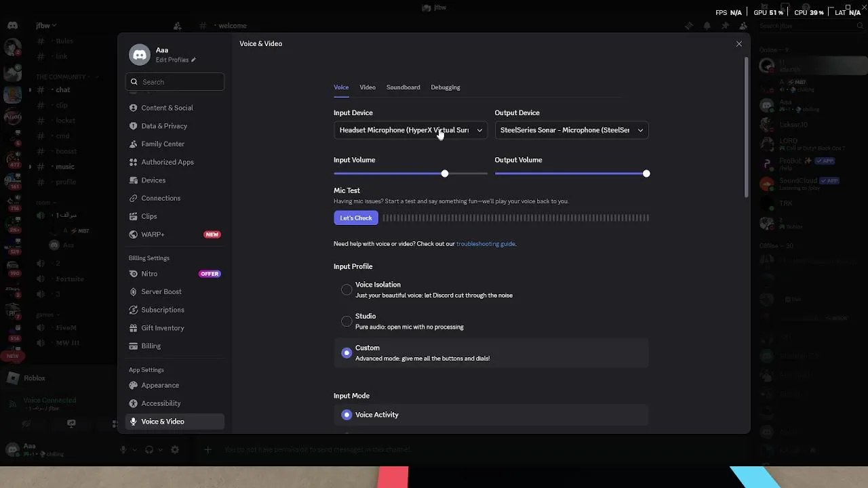Screen dimensions: 868x488
Task: Open the Appearance settings page
Action: coord(175,385)
